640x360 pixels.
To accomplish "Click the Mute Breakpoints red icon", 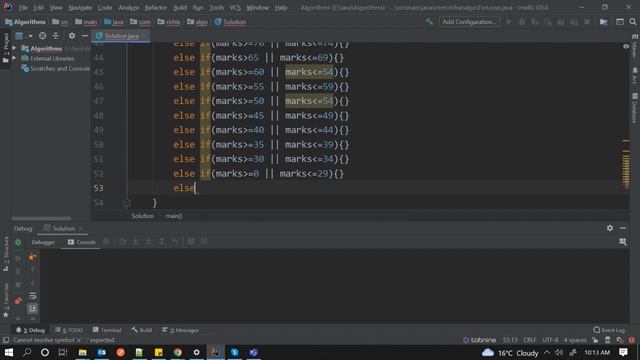I will point(18,301).
